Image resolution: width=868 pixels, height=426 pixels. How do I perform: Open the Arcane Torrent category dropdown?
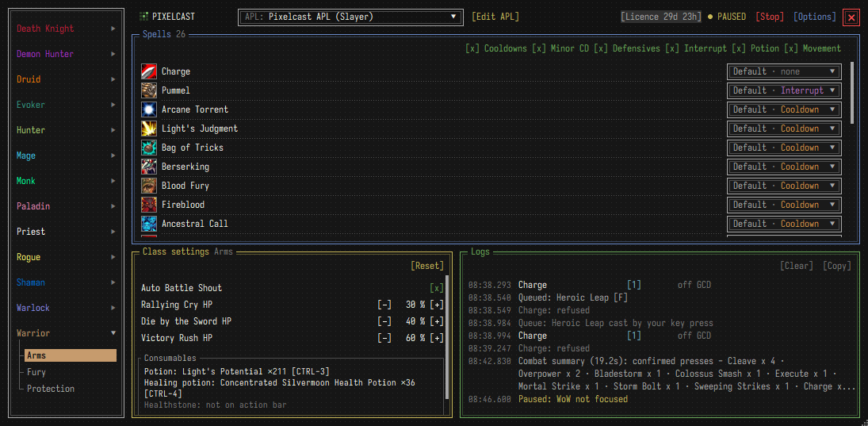(x=785, y=109)
